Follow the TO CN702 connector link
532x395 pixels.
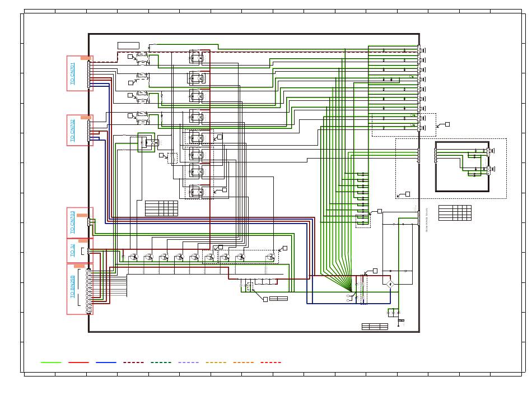coord(72,131)
